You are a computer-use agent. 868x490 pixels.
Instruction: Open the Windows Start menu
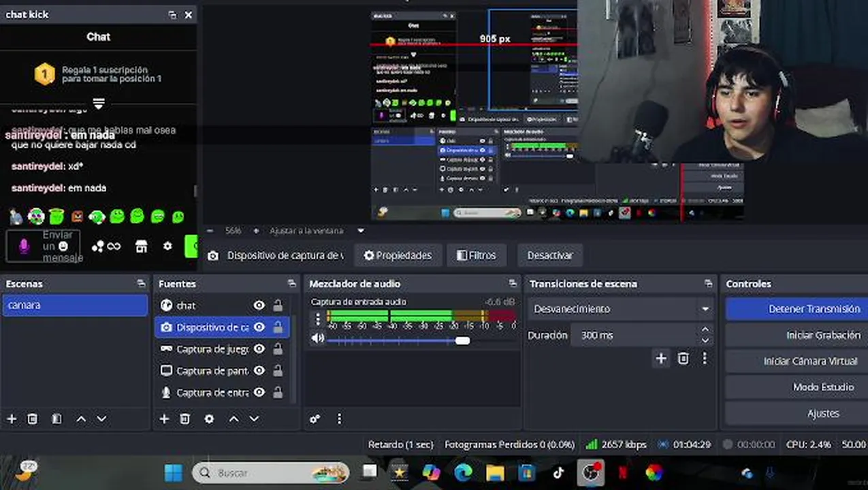click(174, 472)
